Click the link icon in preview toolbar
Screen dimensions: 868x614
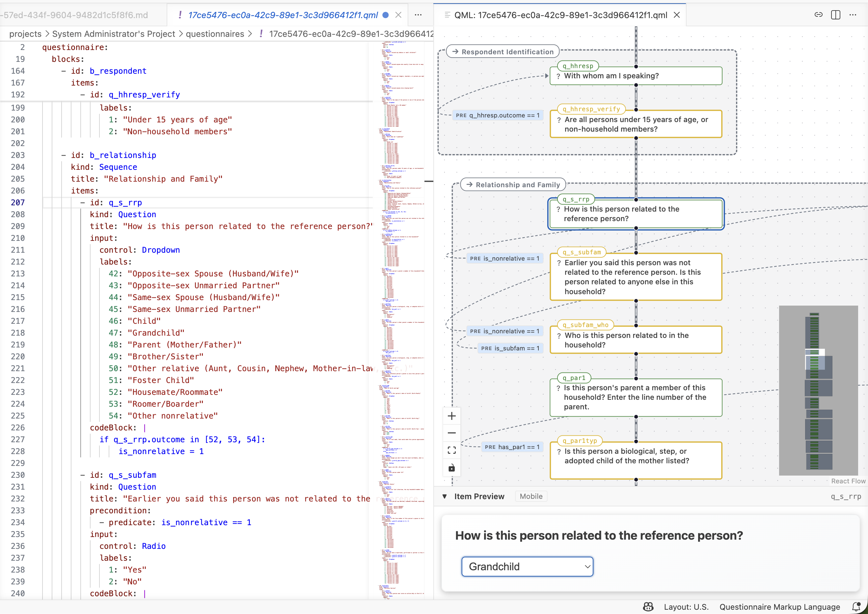[x=818, y=15]
